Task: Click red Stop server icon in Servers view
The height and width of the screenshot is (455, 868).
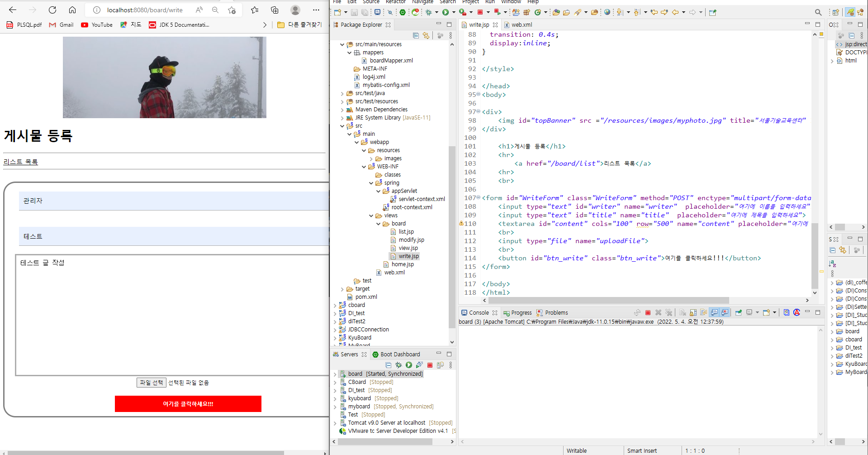Action: (x=430, y=365)
